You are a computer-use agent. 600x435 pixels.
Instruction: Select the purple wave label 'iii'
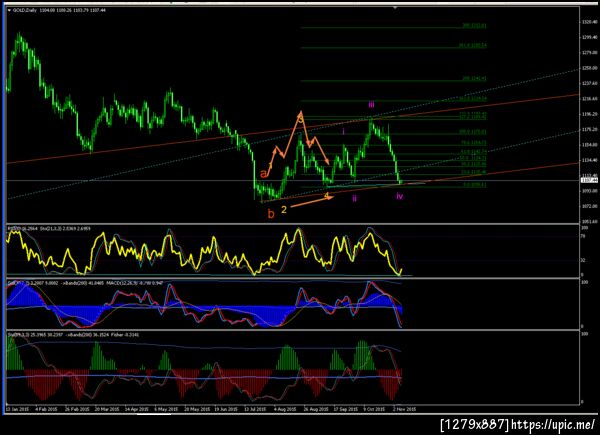pyautogui.click(x=371, y=104)
